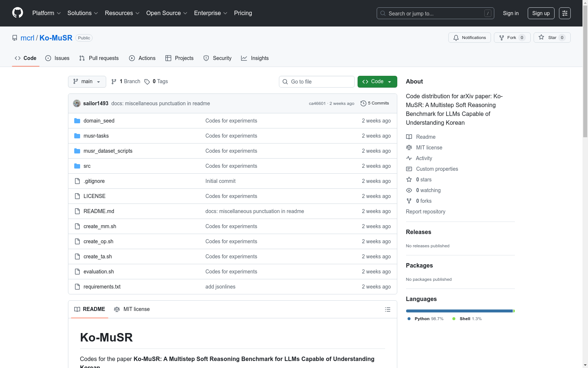Expand the Enterprise menu
Screen dimensions: 588x368
[x=211, y=13]
